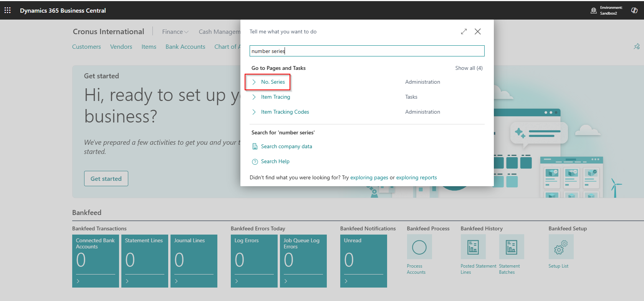Open the Copilot icon in top bar
644x301 pixels.
click(634, 10)
